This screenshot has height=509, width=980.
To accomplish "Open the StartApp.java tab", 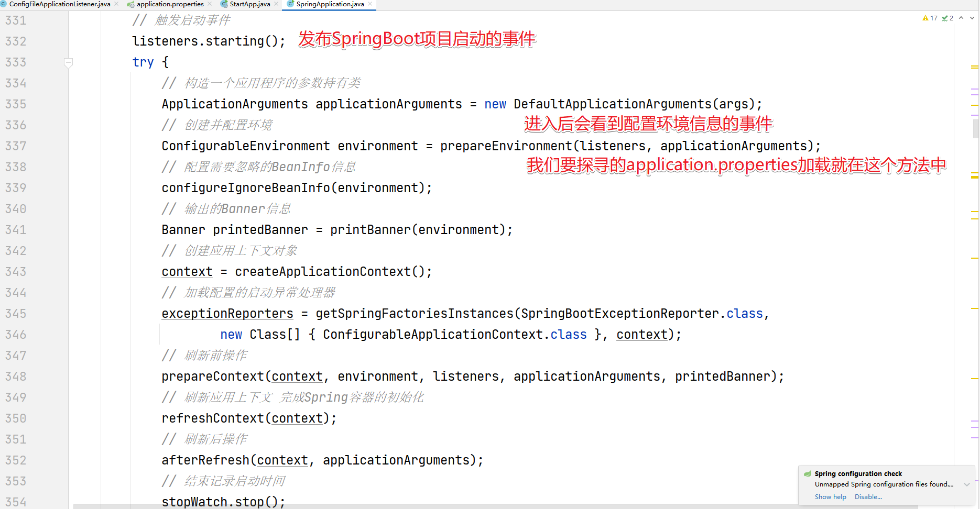I will coord(250,4).
